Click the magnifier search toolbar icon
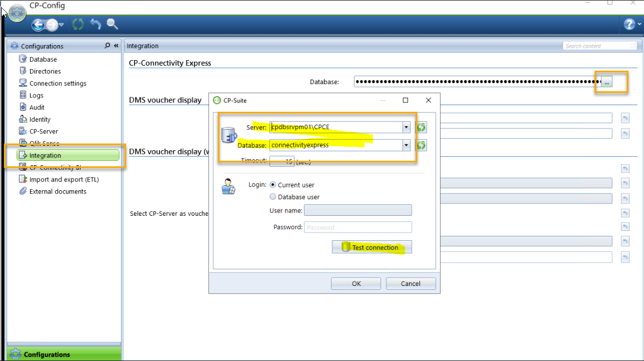 (x=112, y=24)
